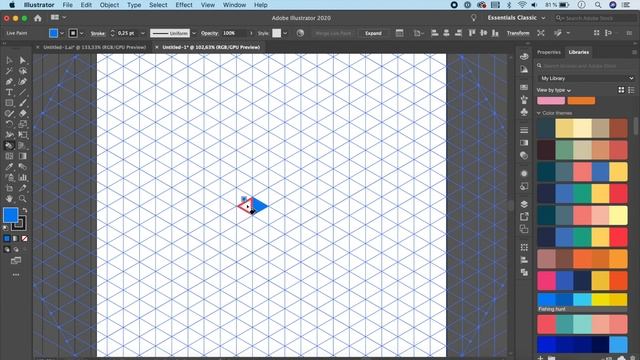Image resolution: width=640 pixels, height=360 pixels.
Task: Select the orange library color swatch
Action: click(581, 100)
